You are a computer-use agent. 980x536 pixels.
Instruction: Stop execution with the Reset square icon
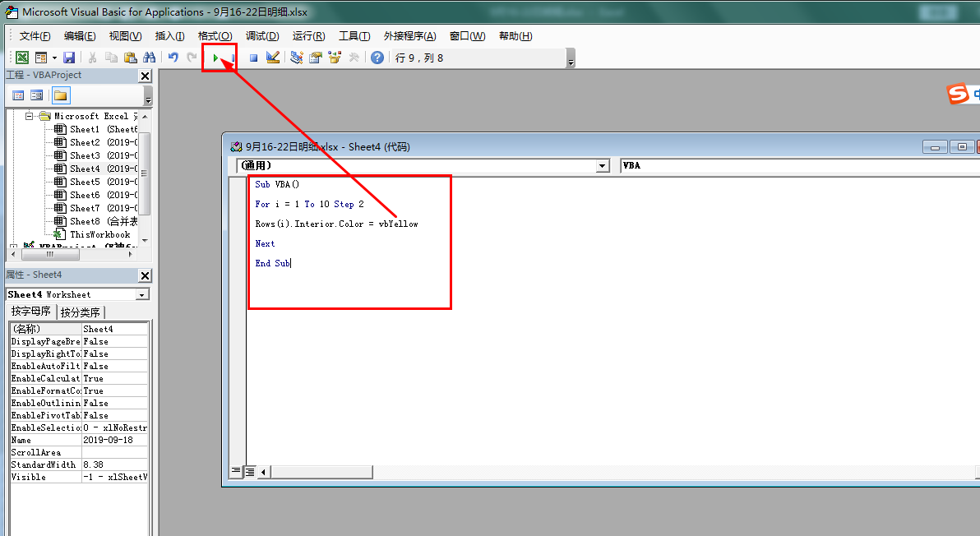[253, 58]
